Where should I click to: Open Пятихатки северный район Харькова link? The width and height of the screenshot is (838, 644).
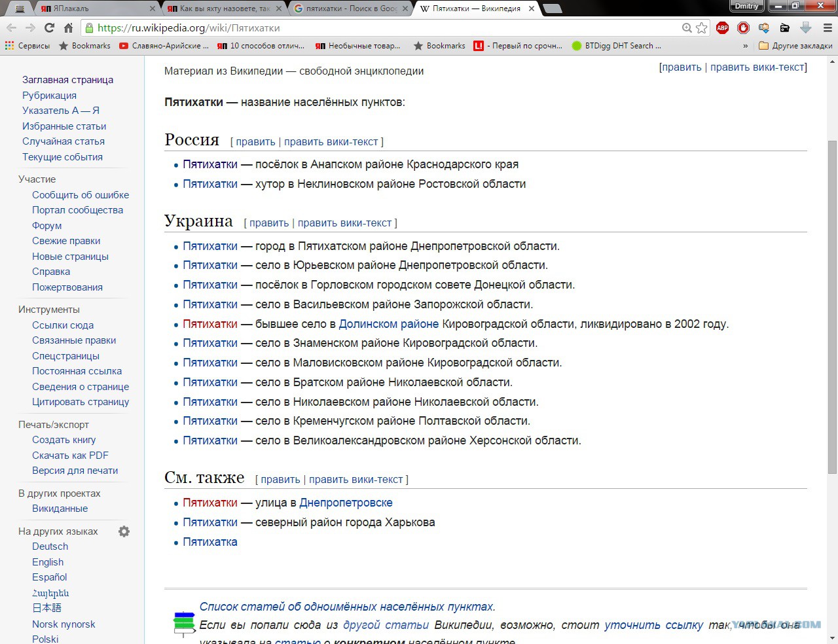[x=210, y=523]
